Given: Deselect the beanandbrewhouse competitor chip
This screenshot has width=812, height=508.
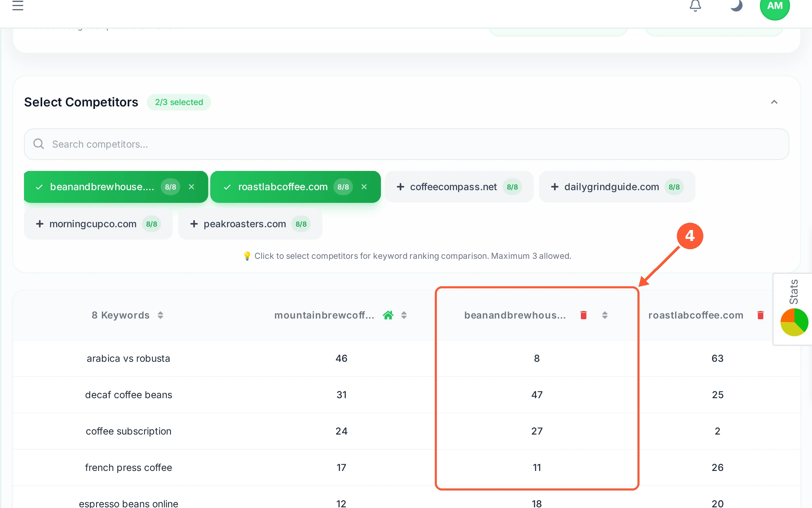Looking at the screenshot, I should pyautogui.click(x=116, y=187).
